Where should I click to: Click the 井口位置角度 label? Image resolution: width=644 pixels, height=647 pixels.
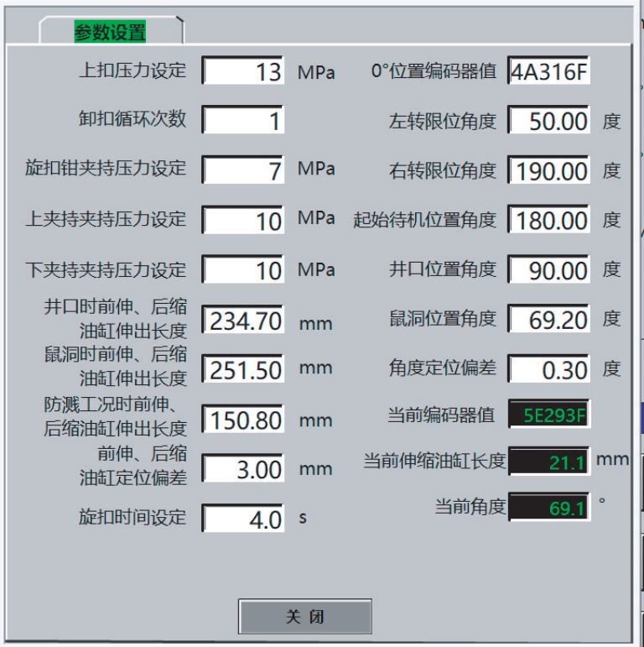point(443,269)
